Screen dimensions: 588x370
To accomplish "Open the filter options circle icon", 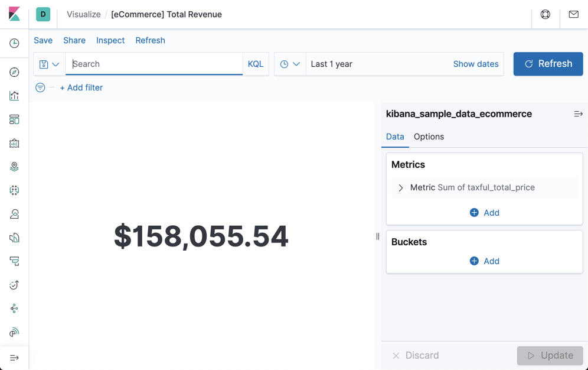I will 40,87.
